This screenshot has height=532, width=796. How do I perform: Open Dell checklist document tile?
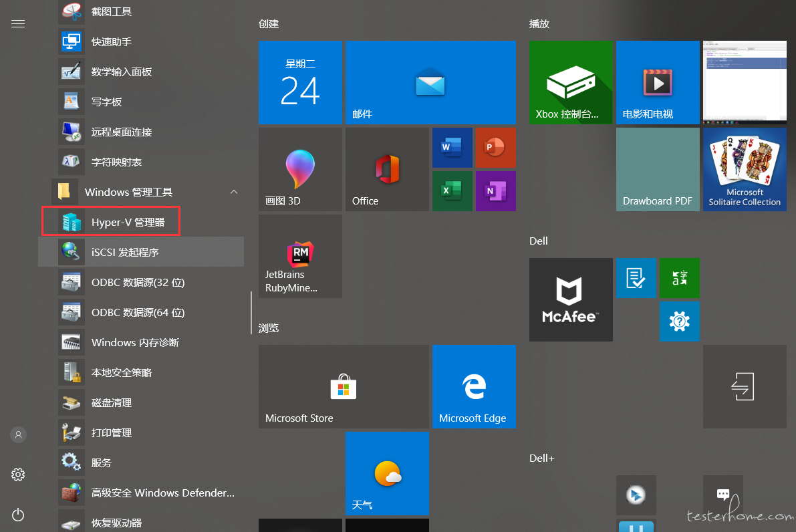coord(636,278)
